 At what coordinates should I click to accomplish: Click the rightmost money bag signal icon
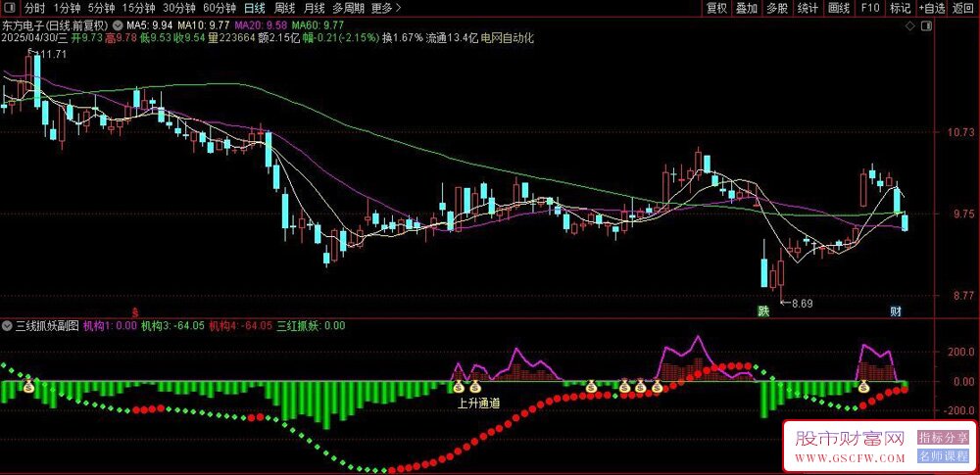coord(864,386)
